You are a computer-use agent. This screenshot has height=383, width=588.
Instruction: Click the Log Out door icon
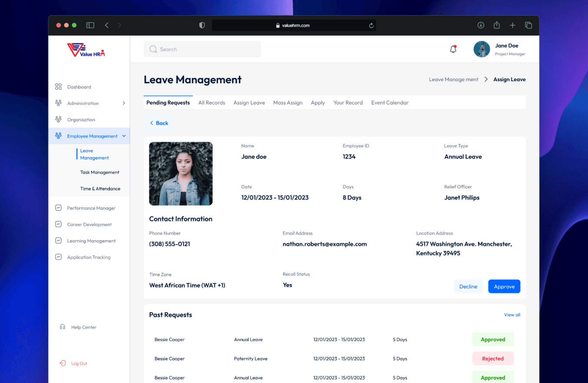(x=63, y=363)
